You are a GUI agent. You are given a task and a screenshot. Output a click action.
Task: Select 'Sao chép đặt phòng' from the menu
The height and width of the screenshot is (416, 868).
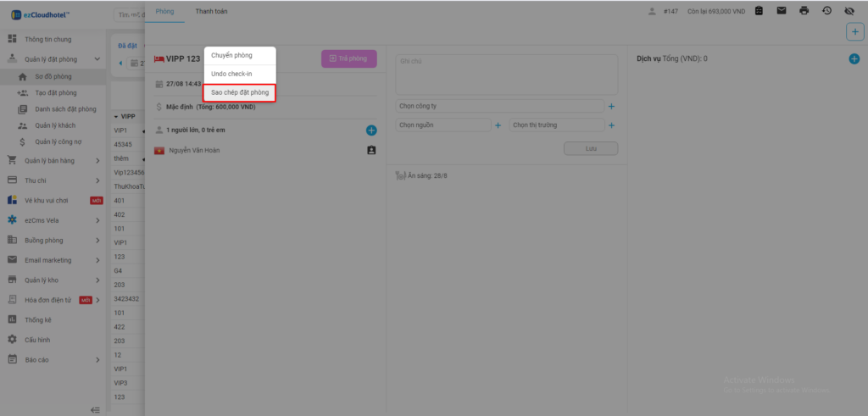click(240, 92)
